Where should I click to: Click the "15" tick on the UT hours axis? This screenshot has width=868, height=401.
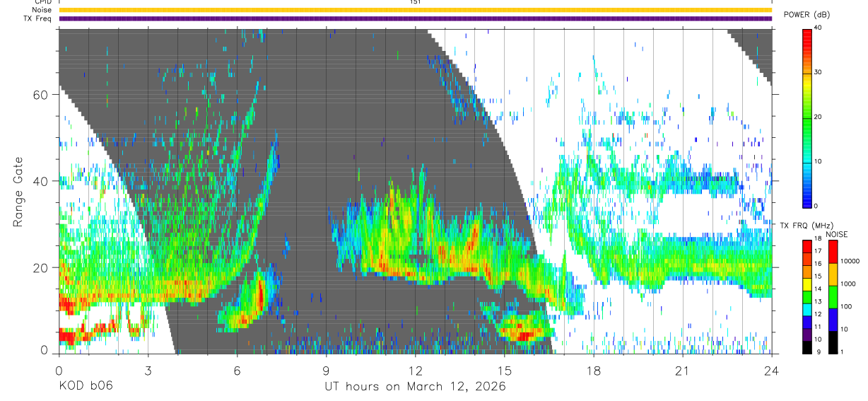505,370
